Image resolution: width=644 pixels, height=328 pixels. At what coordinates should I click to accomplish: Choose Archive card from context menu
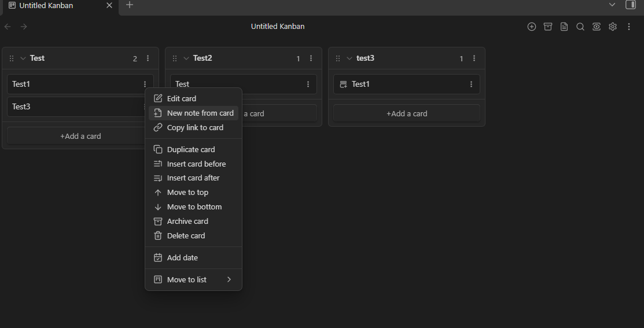[x=193, y=221]
